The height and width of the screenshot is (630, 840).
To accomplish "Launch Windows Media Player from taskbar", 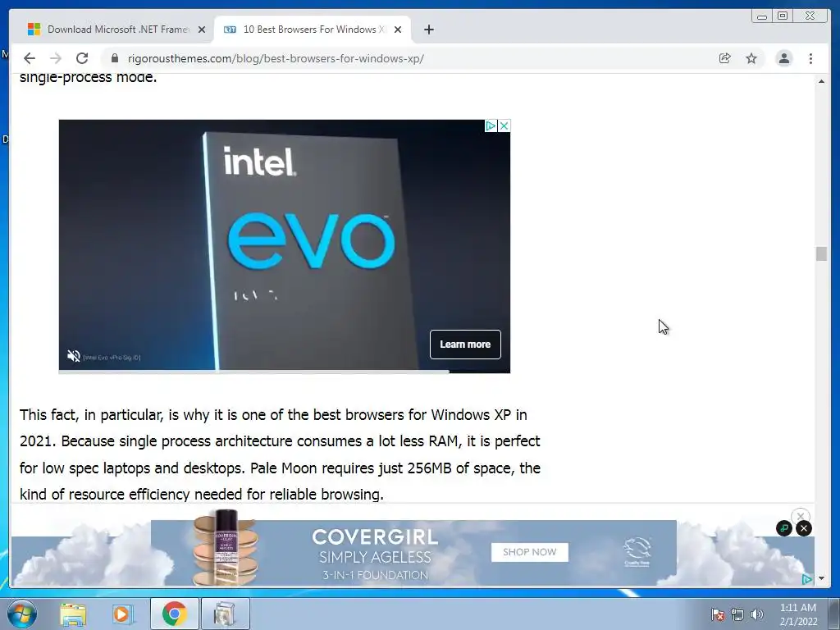I will pyautogui.click(x=121, y=614).
